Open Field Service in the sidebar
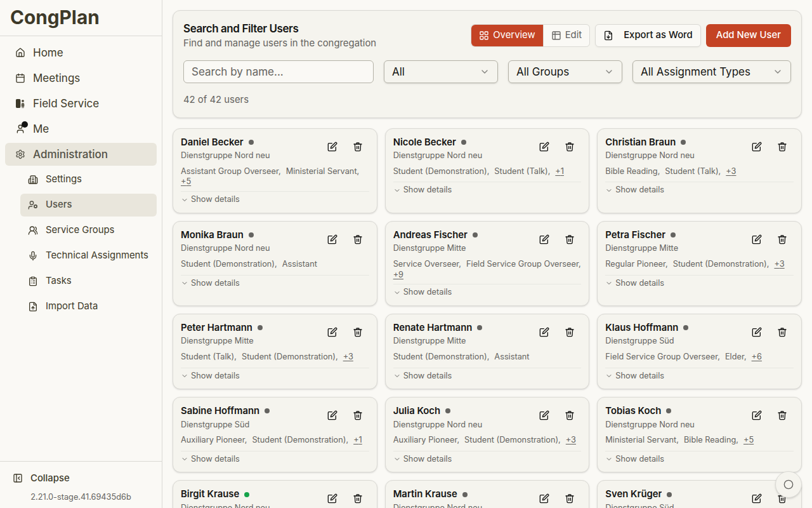 (81, 104)
